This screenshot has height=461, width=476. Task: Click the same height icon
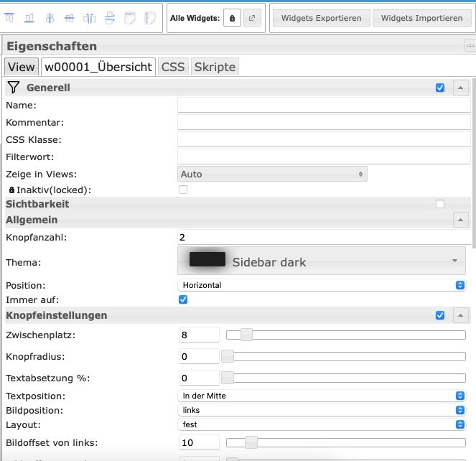tap(150, 18)
